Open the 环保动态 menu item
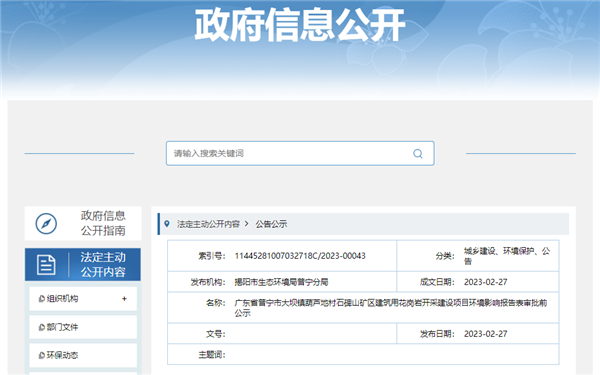600x375 pixels. pyautogui.click(x=83, y=355)
